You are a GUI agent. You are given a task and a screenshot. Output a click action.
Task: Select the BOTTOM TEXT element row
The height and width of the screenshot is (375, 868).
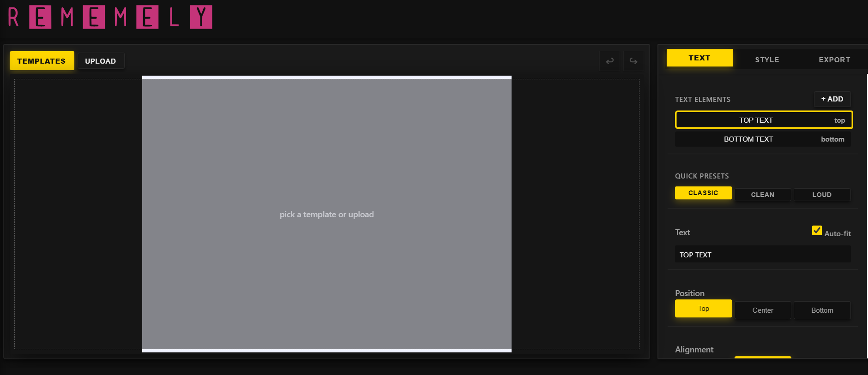763,139
